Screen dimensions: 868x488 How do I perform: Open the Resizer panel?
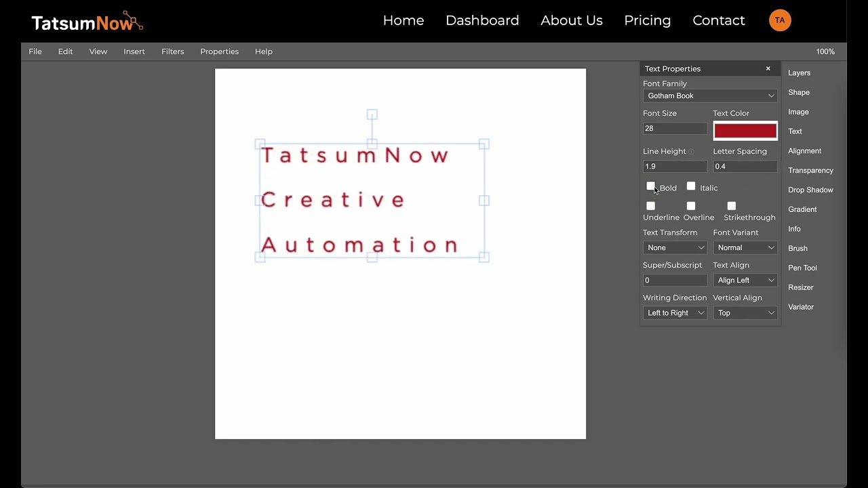point(800,287)
